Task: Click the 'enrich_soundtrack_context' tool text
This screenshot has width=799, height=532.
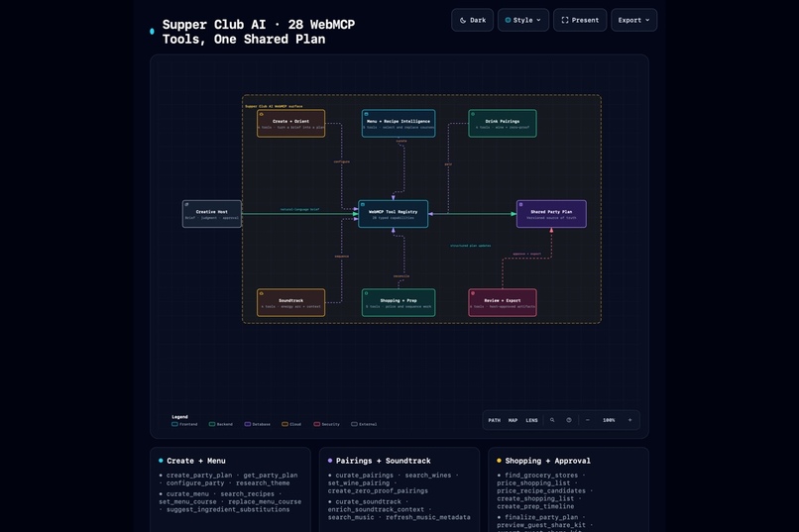Action: [x=376, y=509]
